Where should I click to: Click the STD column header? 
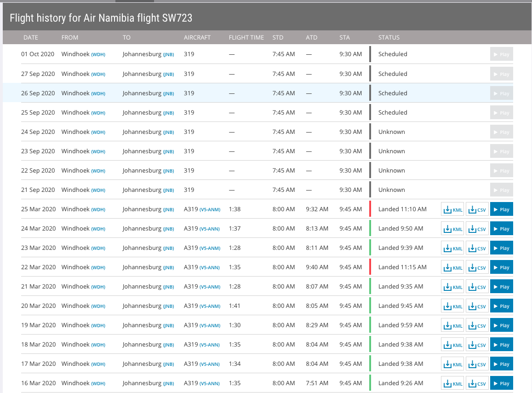tap(278, 38)
